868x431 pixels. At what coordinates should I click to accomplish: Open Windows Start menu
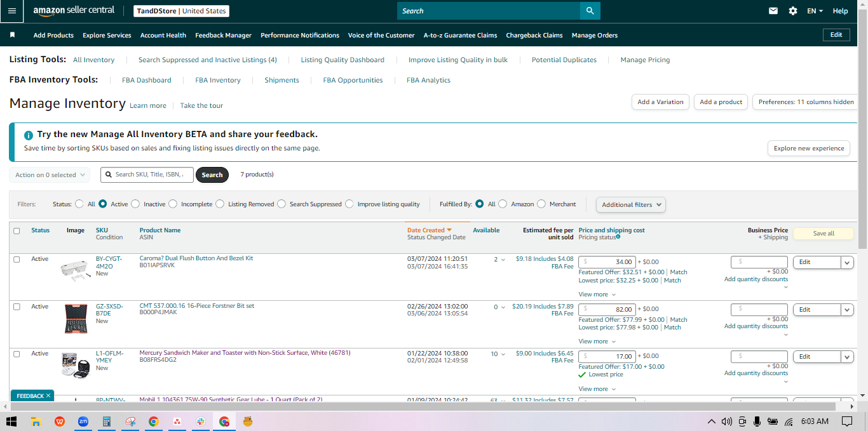point(11,421)
